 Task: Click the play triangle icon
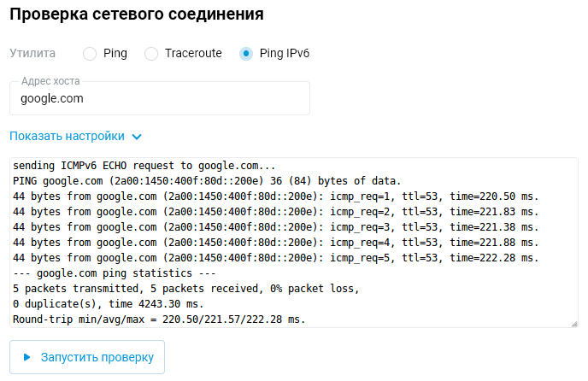pos(27,357)
